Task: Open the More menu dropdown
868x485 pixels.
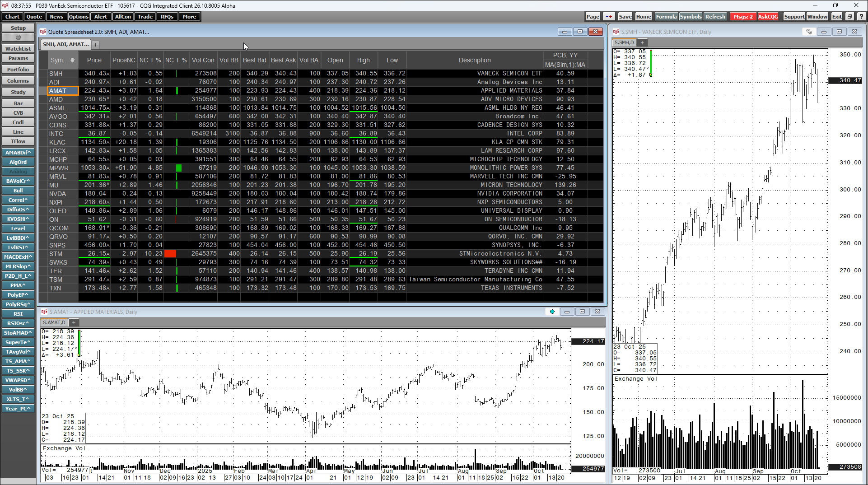Action: click(189, 17)
